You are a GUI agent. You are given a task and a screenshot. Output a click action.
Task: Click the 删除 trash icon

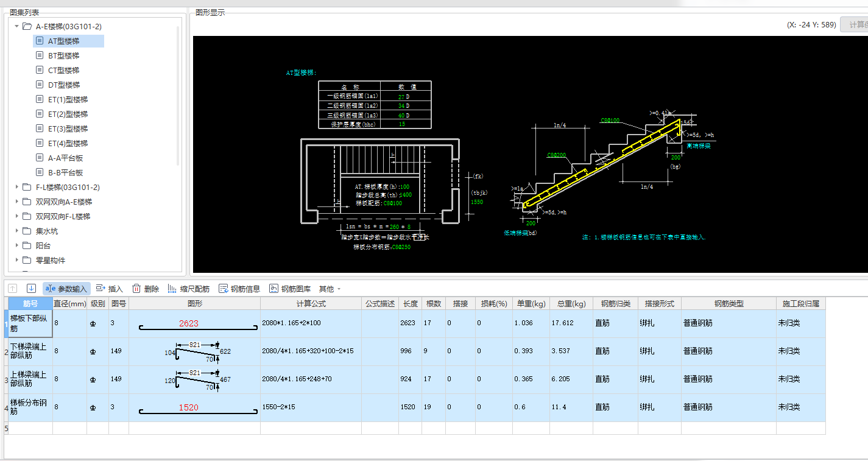tap(136, 289)
